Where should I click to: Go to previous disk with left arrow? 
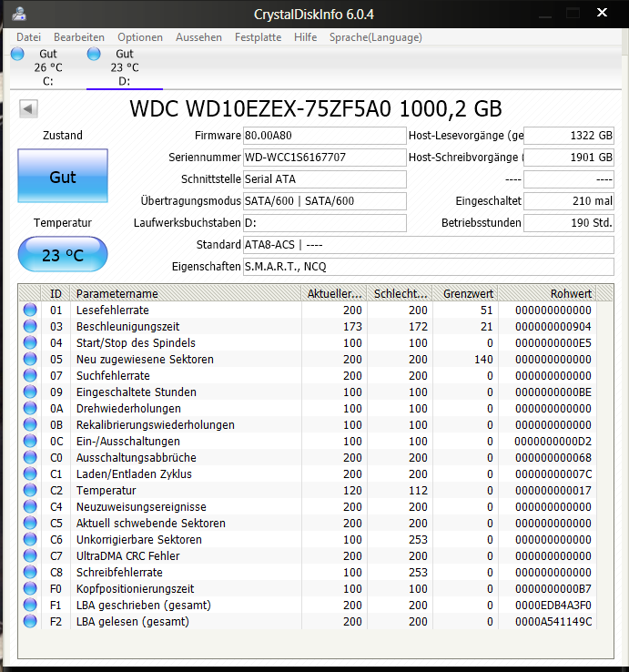coord(29,108)
